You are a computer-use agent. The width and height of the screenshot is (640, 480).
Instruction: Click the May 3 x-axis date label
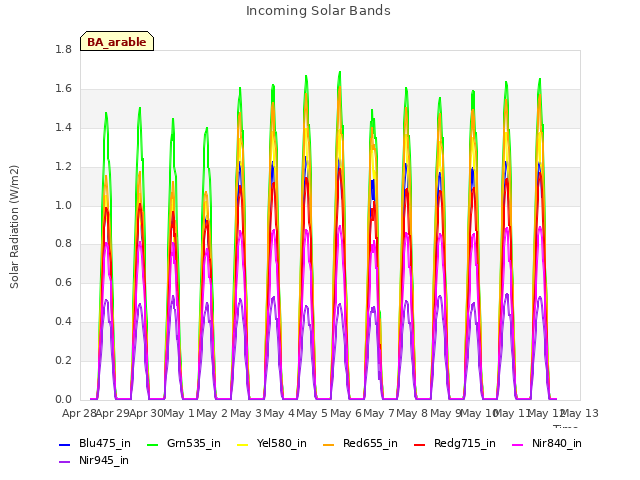(246, 413)
